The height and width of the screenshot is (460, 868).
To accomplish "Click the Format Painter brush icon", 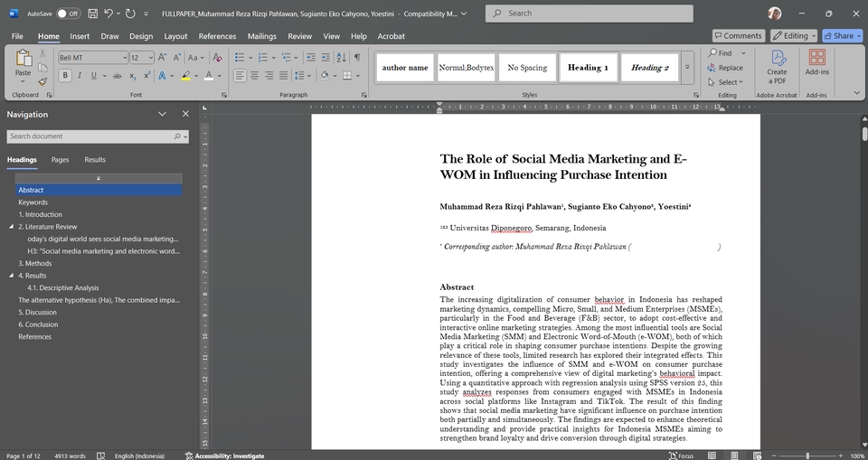I will tap(42, 82).
